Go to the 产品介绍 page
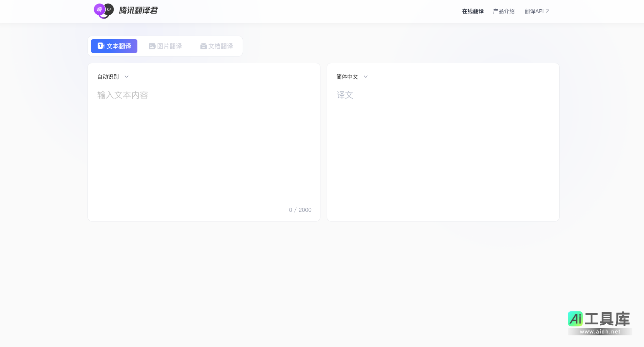 point(504,11)
